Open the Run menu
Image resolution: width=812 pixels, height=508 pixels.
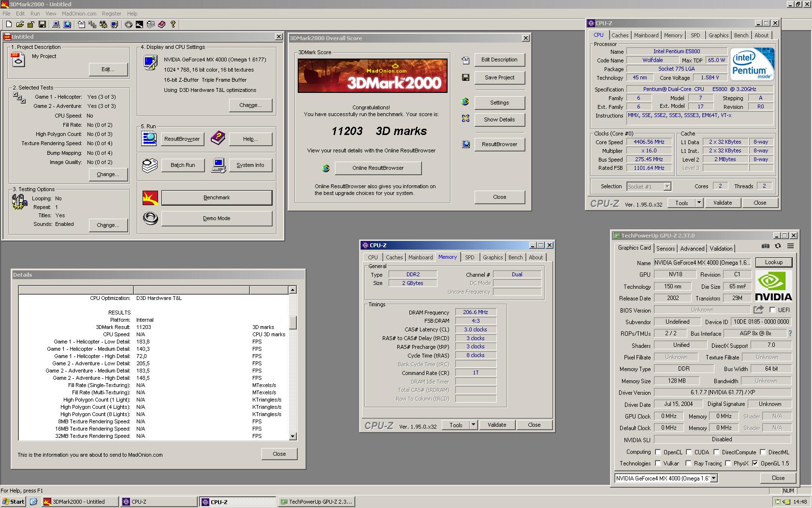pyautogui.click(x=35, y=14)
